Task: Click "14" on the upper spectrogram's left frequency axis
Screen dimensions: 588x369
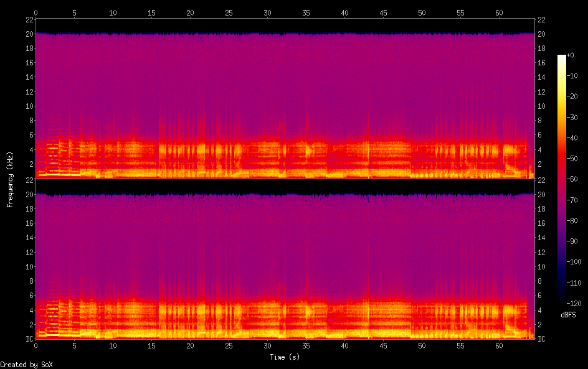Action: [30, 77]
